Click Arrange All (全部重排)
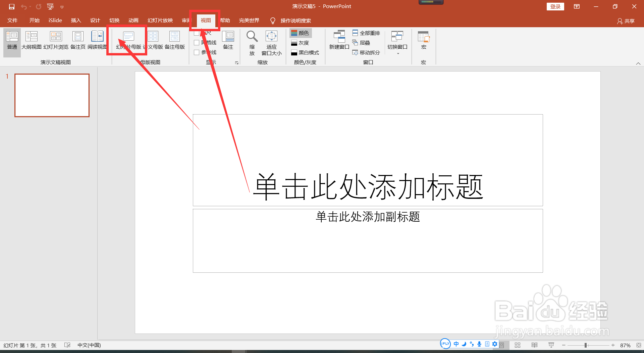The width and height of the screenshot is (644, 353). click(366, 33)
